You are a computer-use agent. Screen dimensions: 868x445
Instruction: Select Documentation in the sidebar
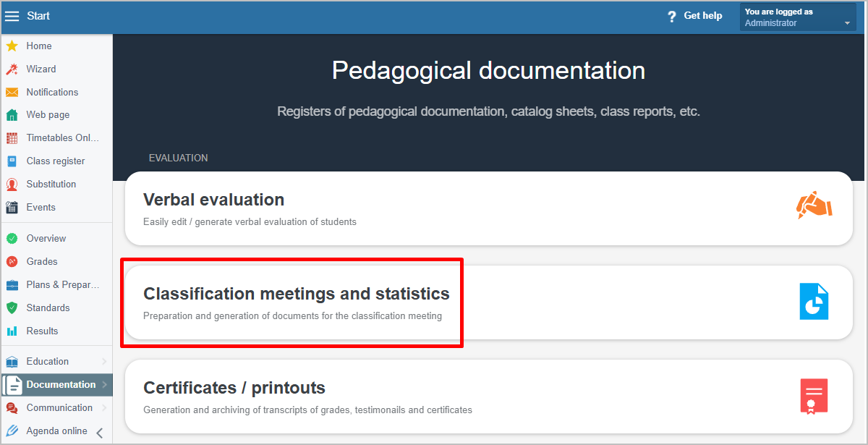point(61,385)
